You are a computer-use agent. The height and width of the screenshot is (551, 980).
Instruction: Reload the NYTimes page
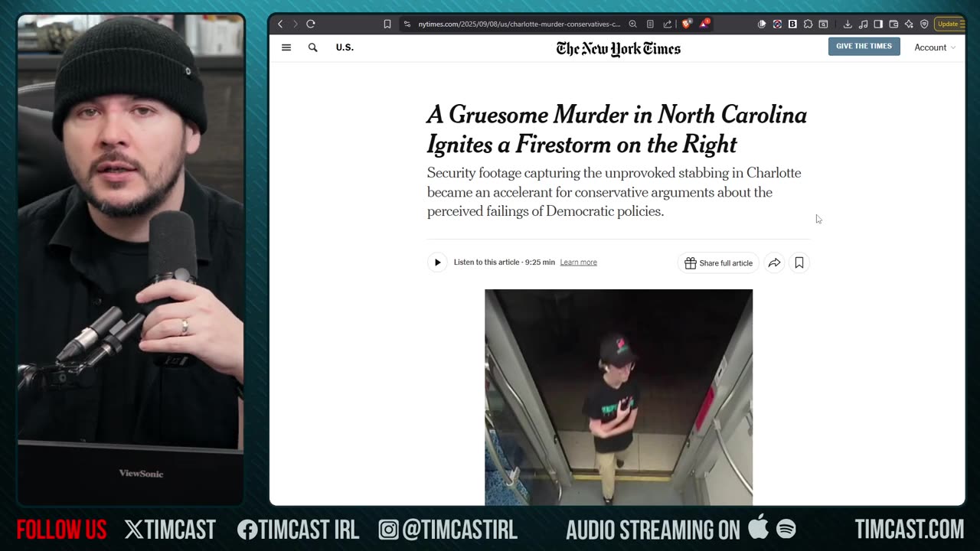[x=311, y=24]
